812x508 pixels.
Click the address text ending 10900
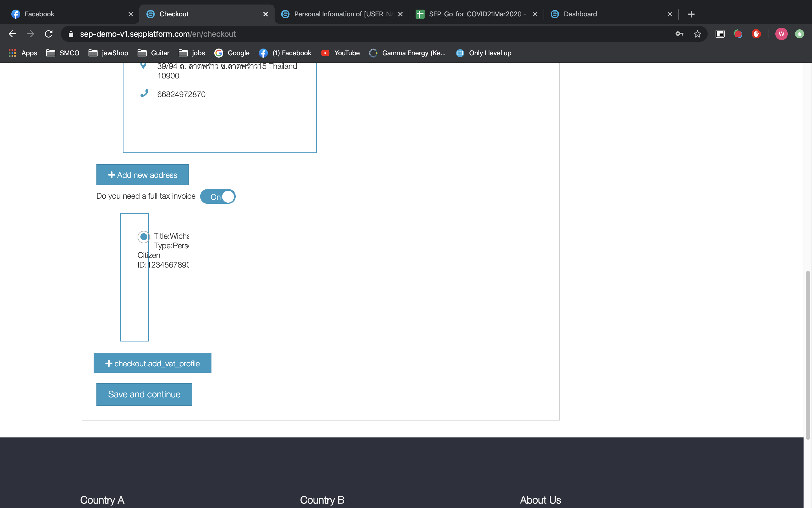point(227,71)
